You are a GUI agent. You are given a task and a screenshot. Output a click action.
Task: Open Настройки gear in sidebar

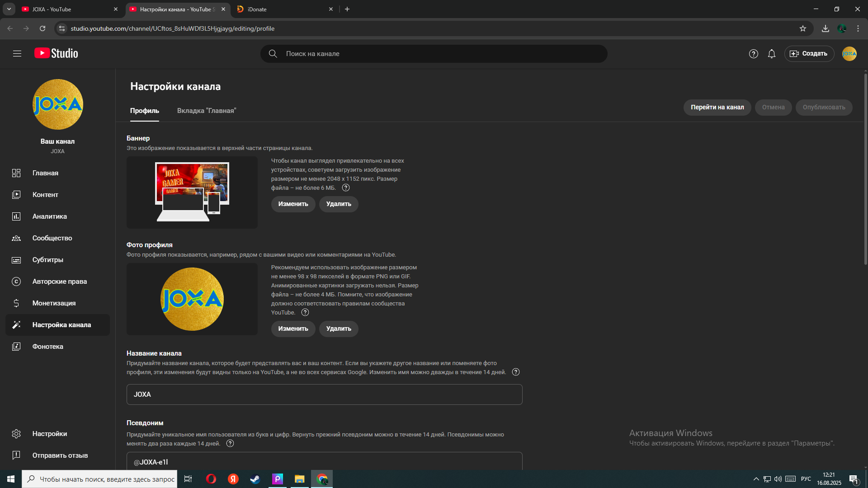(x=49, y=434)
